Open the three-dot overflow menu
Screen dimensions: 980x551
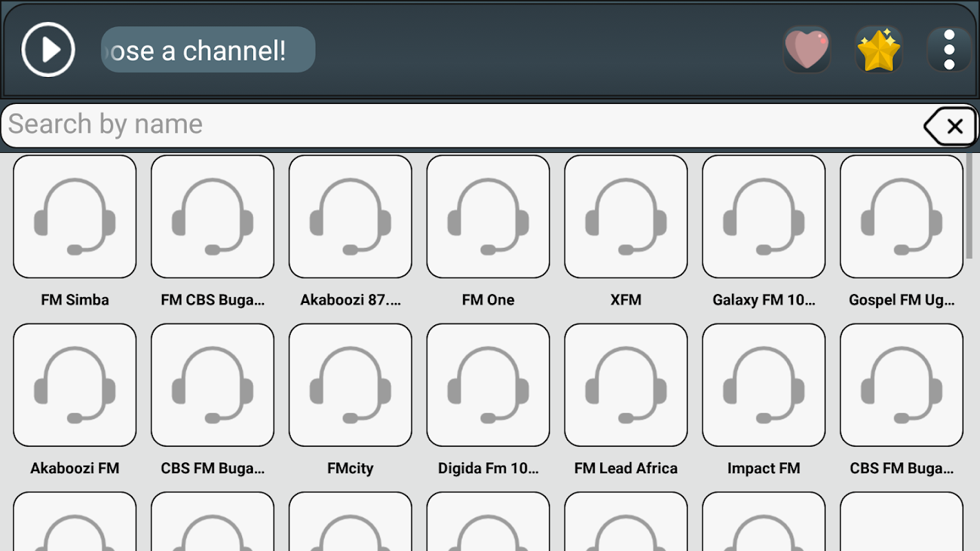(x=949, y=50)
